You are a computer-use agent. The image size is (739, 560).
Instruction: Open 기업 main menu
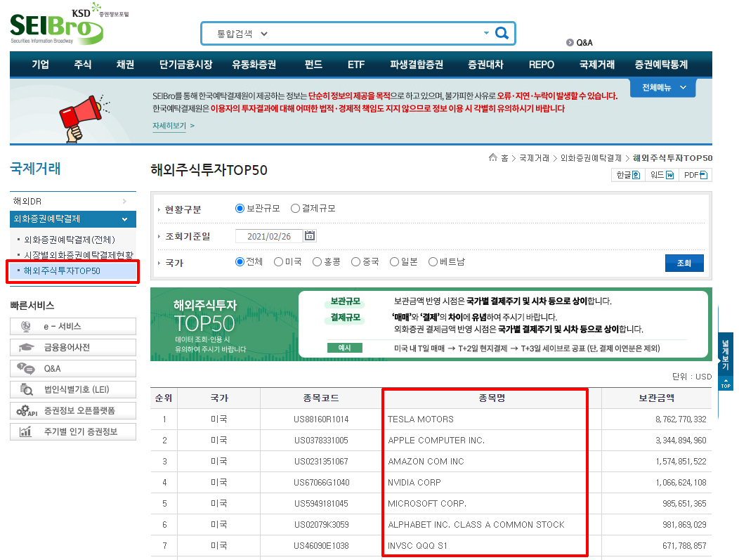pyautogui.click(x=41, y=65)
